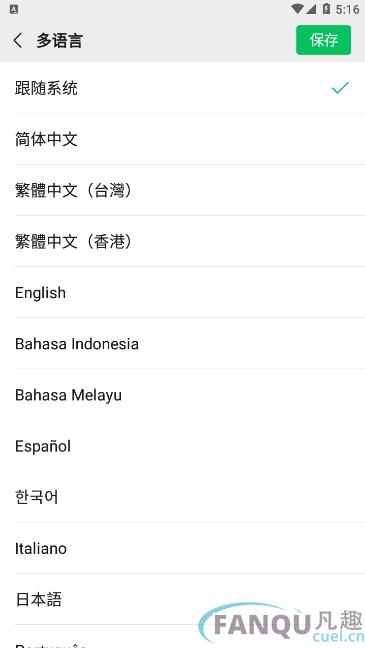Save language selection with 保存 button
The image size is (365, 648).
[323, 40]
